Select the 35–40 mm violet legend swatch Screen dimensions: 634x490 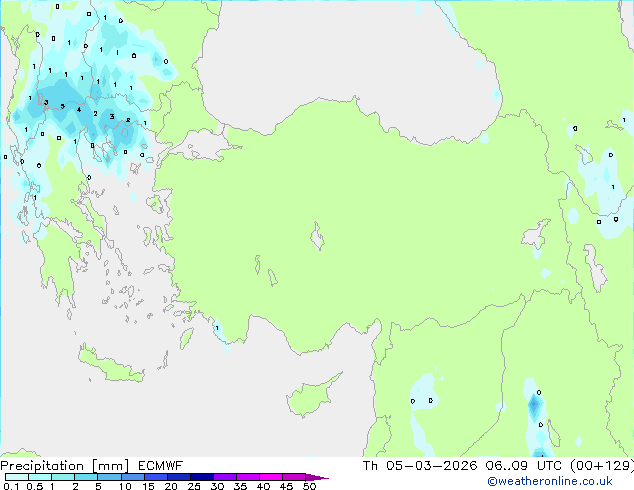[x=247, y=477]
